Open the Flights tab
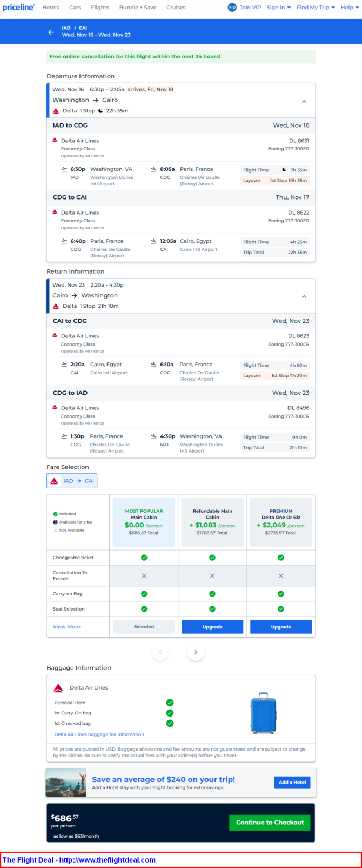The width and height of the screenshot is (362, 868). click(100, 8)
